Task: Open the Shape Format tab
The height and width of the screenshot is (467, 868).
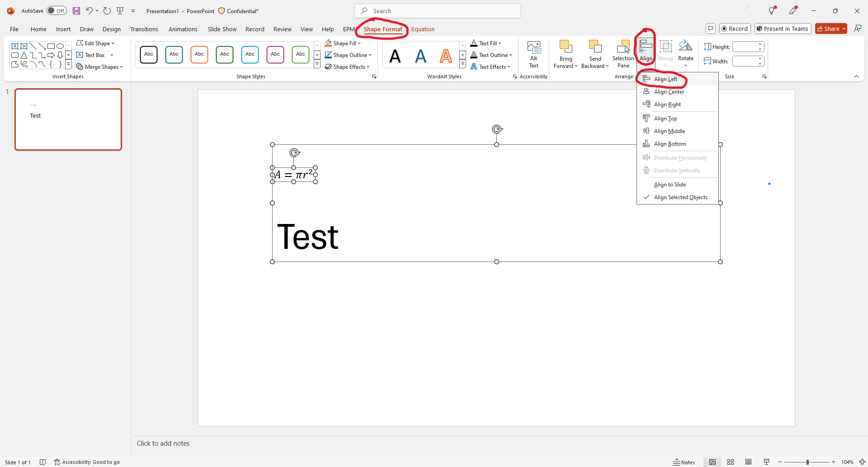Action: click(383, 29)
